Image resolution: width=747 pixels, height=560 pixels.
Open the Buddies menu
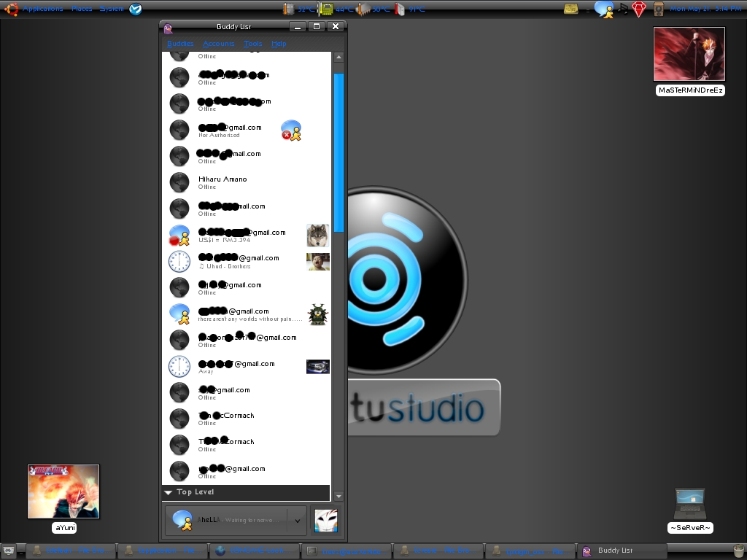pos(180,43)
